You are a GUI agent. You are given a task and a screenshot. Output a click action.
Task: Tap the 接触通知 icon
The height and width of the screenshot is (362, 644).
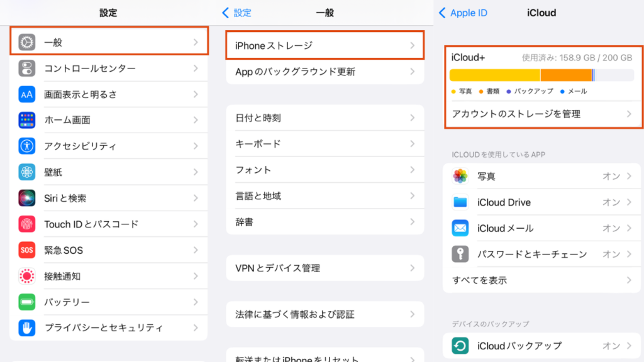[x=26, y=277]
